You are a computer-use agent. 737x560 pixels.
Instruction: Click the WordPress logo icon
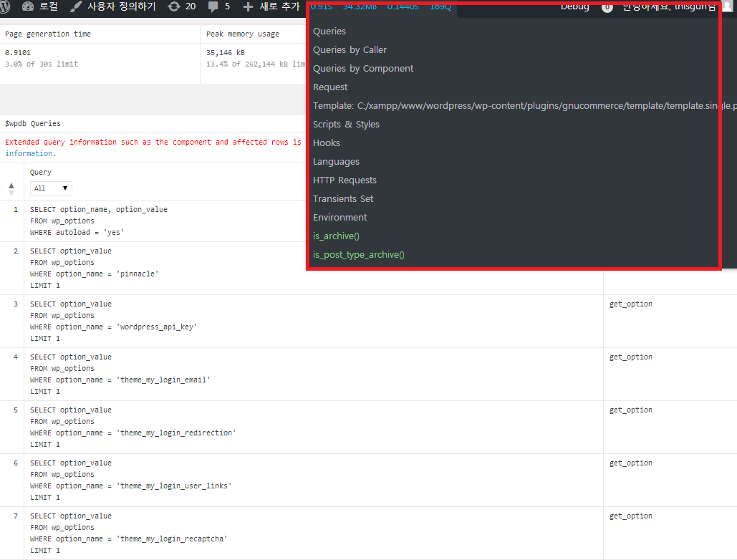[x=5, y=6]
